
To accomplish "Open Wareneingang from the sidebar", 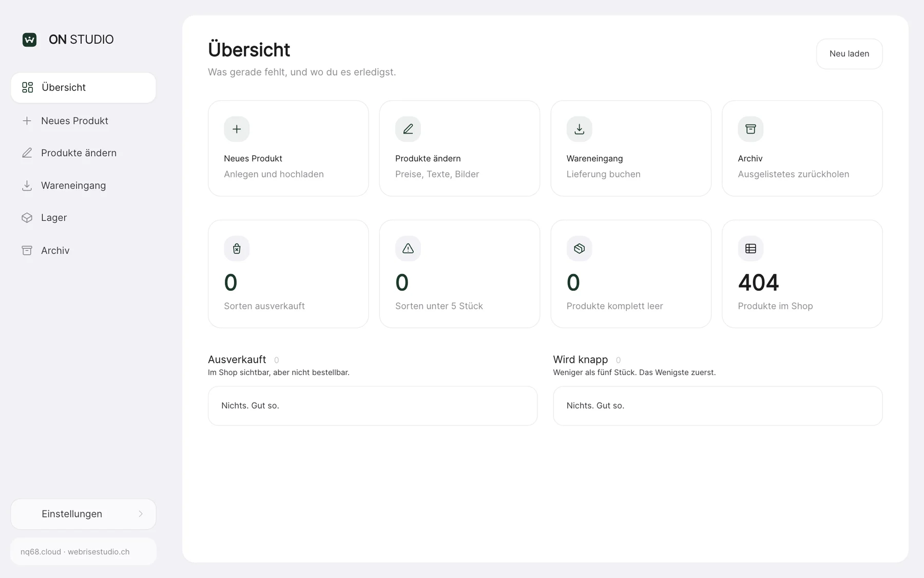I will pyautogui.click(x=83, y=185).
